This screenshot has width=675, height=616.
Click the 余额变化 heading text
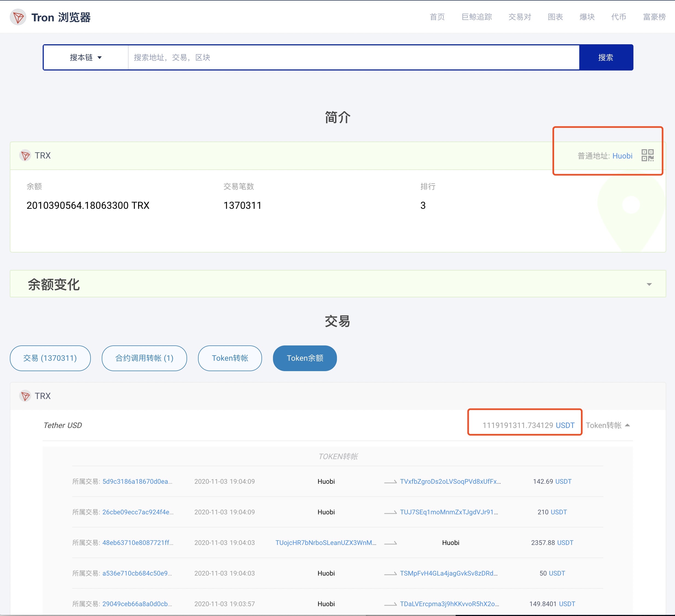pos(54,284)
